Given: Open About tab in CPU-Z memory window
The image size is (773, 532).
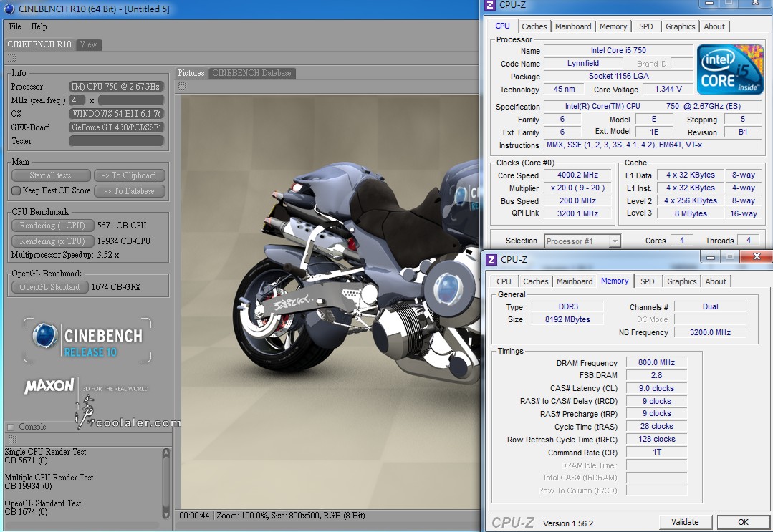Looking at the screenshot, I should tap(716, 281).
